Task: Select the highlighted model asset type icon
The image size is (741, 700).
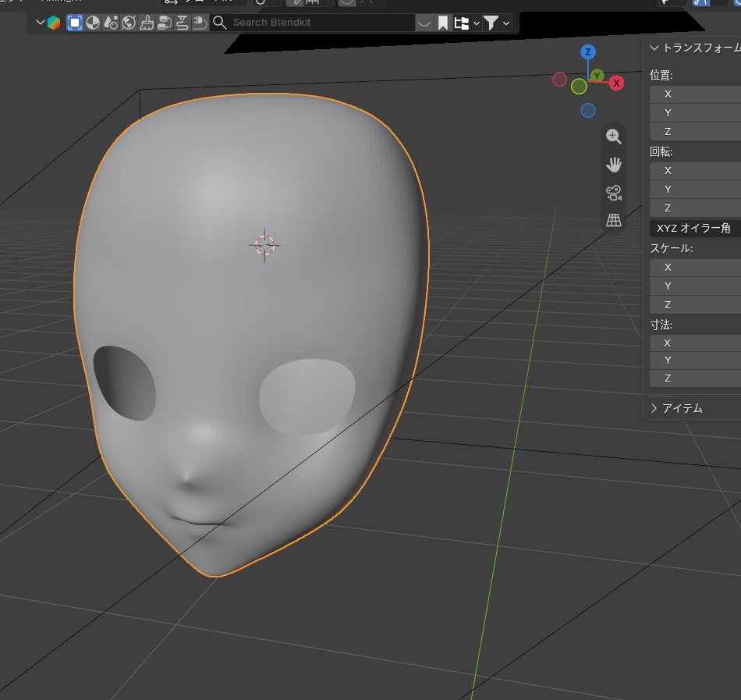Action: point(75,23)
